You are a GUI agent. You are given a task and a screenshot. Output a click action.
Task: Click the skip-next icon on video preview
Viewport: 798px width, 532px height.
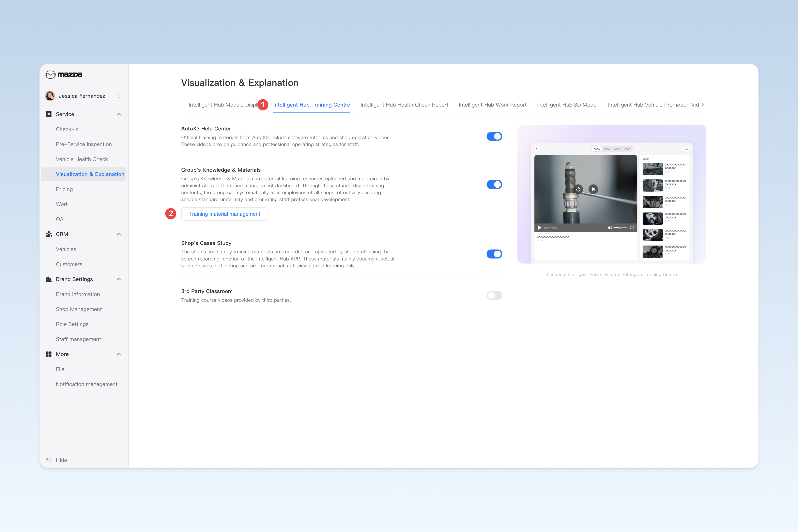(x=593, y=189)
